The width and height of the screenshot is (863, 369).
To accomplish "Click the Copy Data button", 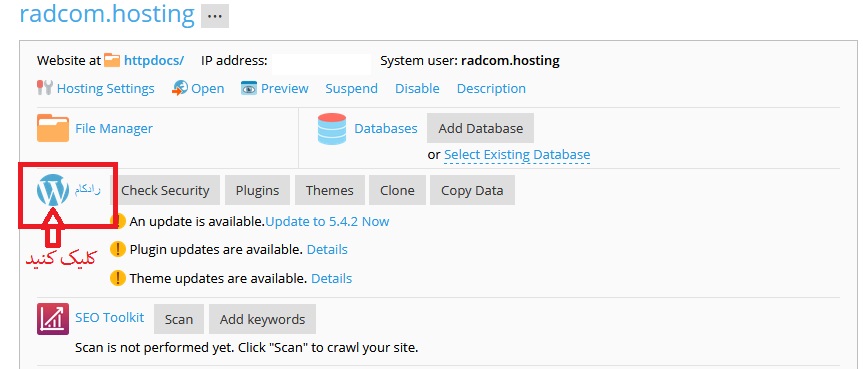I will pyautogui.click(x=472, y=191).
